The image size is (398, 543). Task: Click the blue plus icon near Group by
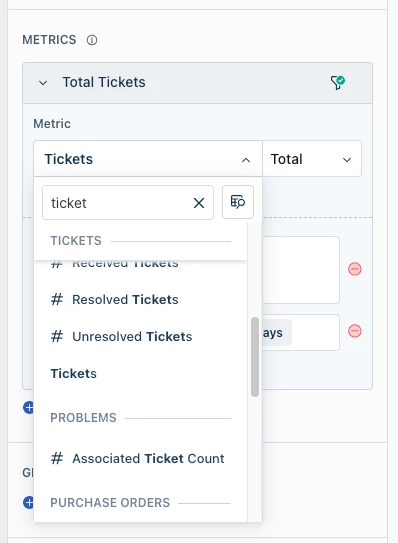click(x=29, y=502)
